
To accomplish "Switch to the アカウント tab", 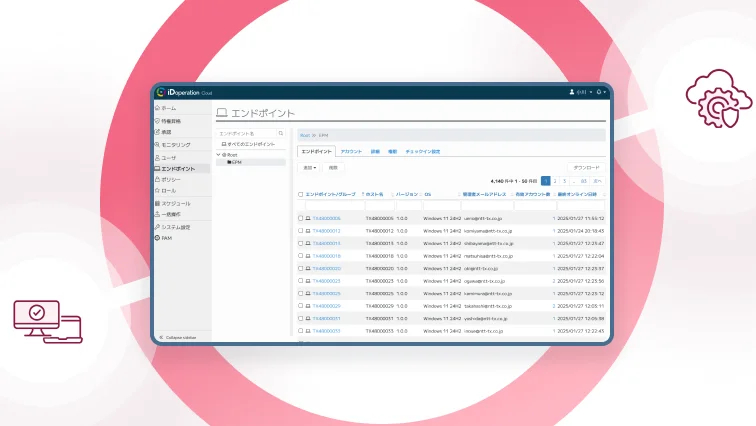I will point(351,151).
